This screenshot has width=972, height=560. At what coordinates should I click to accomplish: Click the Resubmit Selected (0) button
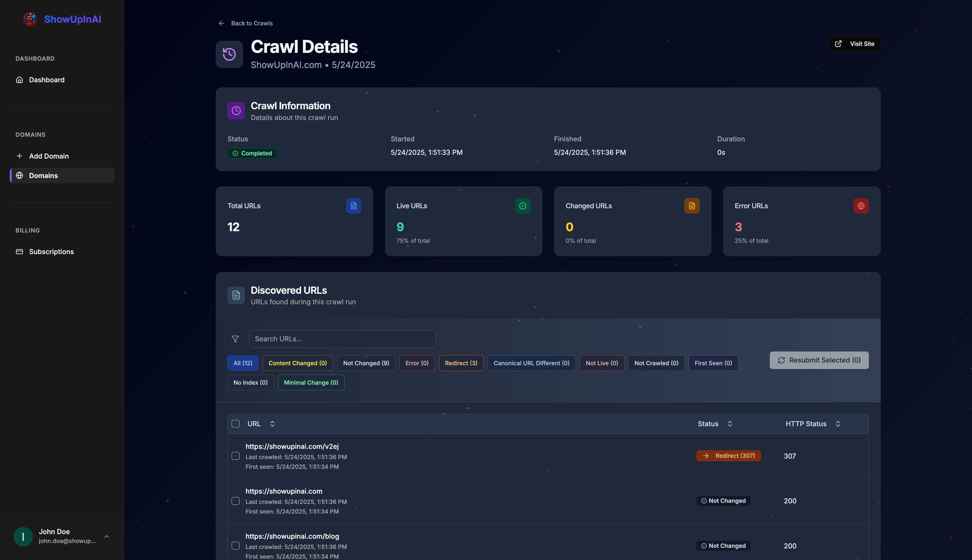(x=819, y=360)
